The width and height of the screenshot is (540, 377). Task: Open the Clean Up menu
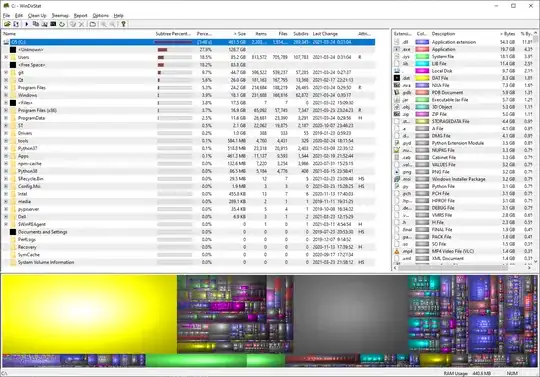[x=37, y=15]
